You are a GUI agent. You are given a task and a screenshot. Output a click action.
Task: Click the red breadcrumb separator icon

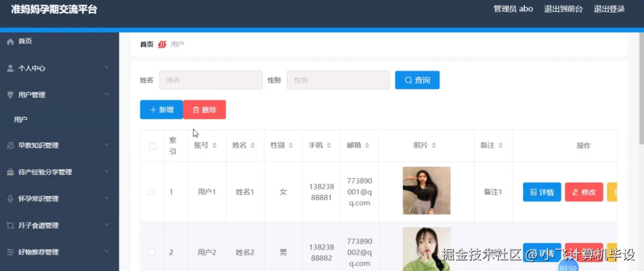click(x=162, y=45)
